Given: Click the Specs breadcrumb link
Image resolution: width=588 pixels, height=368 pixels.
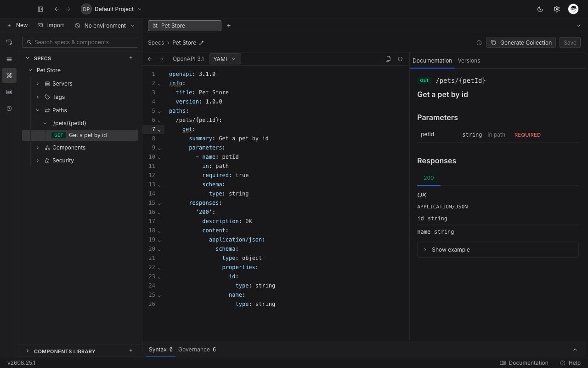Looking at the screenshot, I should click(x=156, y=43).
